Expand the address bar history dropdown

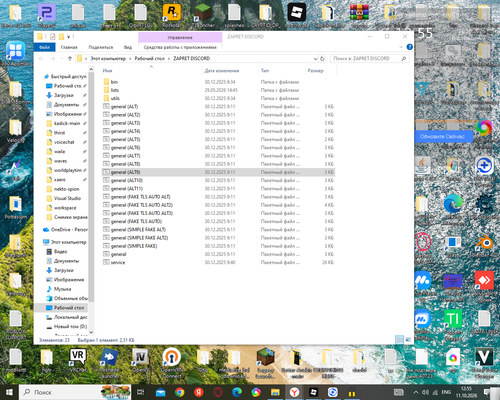pyautogui.click(x=315, y=59)
